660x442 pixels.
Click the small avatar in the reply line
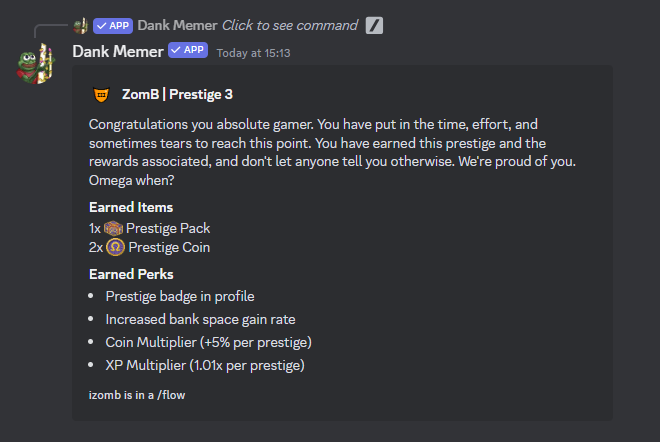(81, 25)
